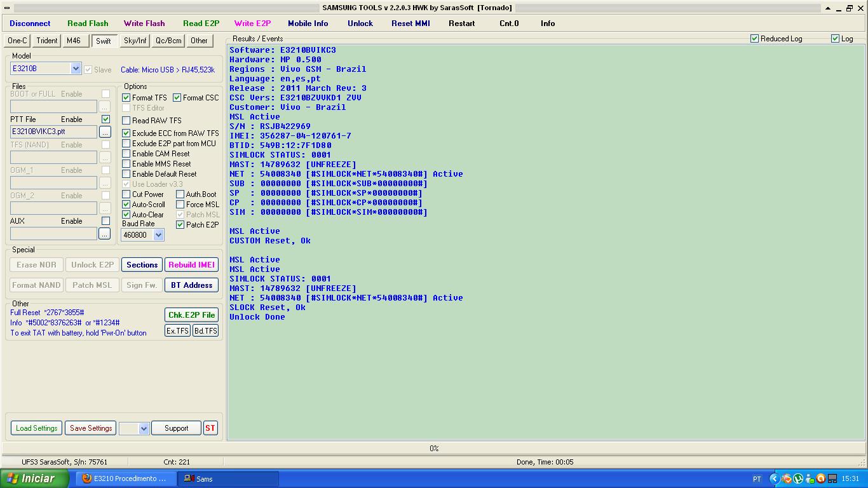Click the Ex.TFS button
This screenshot has height=488, width=868.
click(177, 331)
